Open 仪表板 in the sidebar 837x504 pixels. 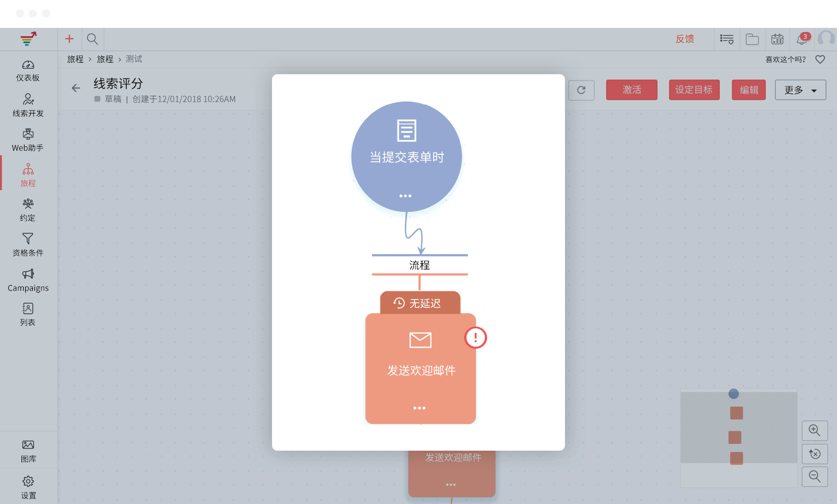click(28, 71)
